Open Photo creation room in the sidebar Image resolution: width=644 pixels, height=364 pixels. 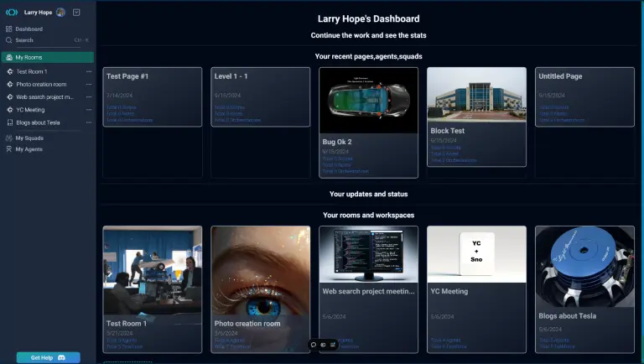(41, 84)
